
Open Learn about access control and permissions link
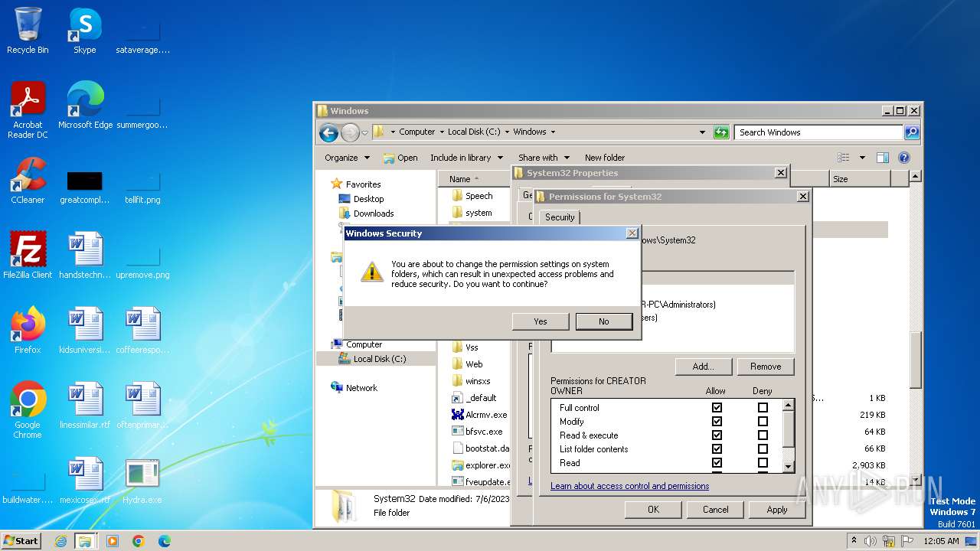(629, 486)
